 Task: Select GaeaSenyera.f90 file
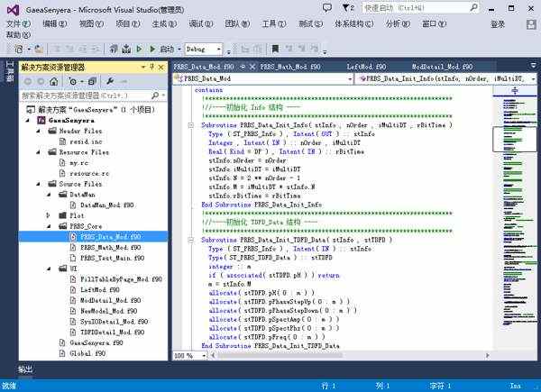(x=96, y=342)
